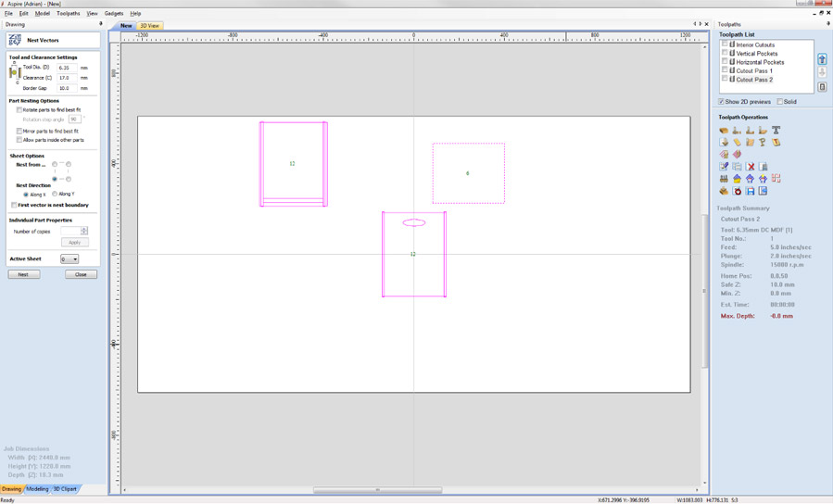The height and width of the screenshot is (504, 833).
Task: Check First vector is nest boundary
Action: 14,205
